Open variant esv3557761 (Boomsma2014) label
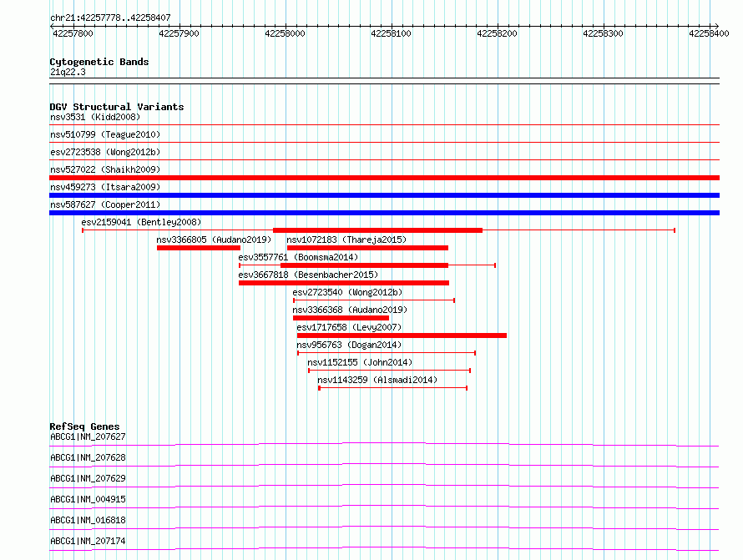 (x=298, y=257)
